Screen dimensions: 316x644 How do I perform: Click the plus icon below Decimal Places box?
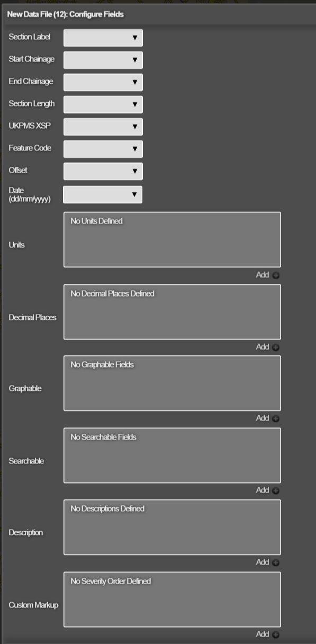(x=276, y=347)
